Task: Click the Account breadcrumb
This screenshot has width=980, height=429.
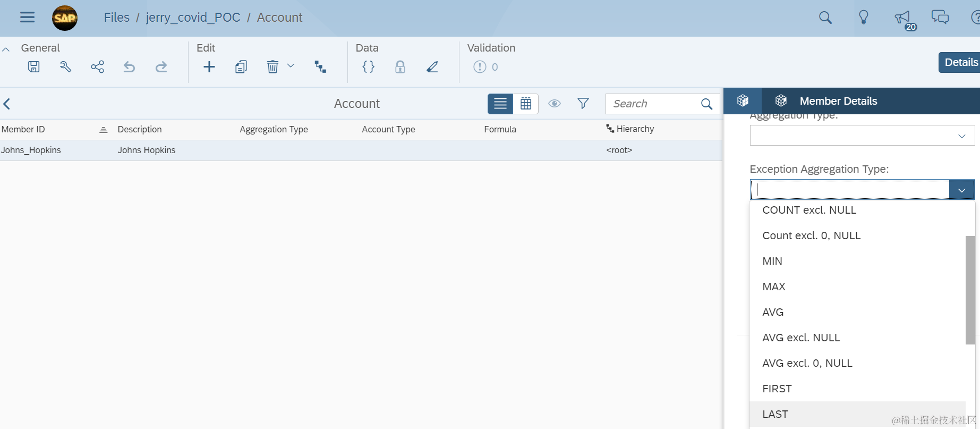Action: 279,18
